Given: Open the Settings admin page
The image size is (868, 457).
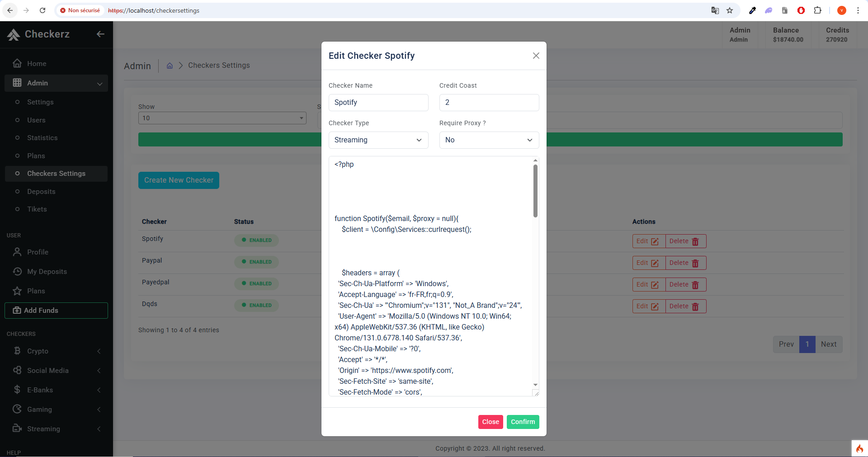Looking at the screenshot, I should coord(40,102).
